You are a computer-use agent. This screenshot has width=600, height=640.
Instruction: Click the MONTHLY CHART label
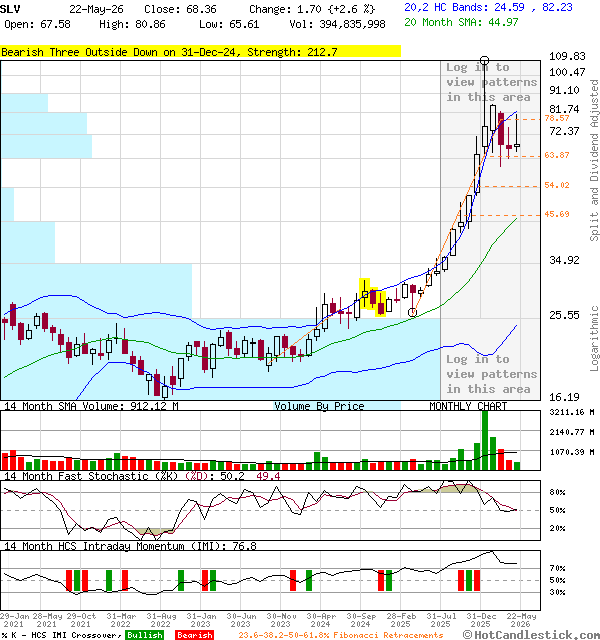tap(468, 406)
